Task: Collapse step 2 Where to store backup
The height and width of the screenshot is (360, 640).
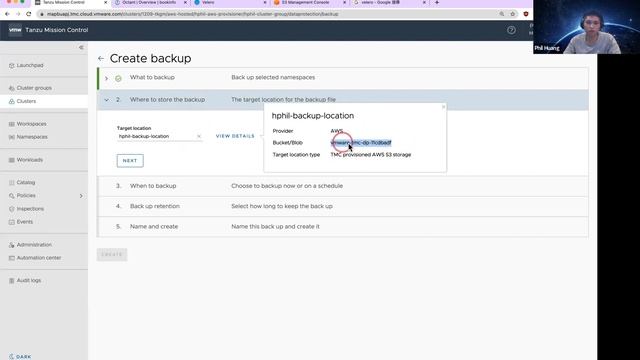Action: (x=107, y=100)
